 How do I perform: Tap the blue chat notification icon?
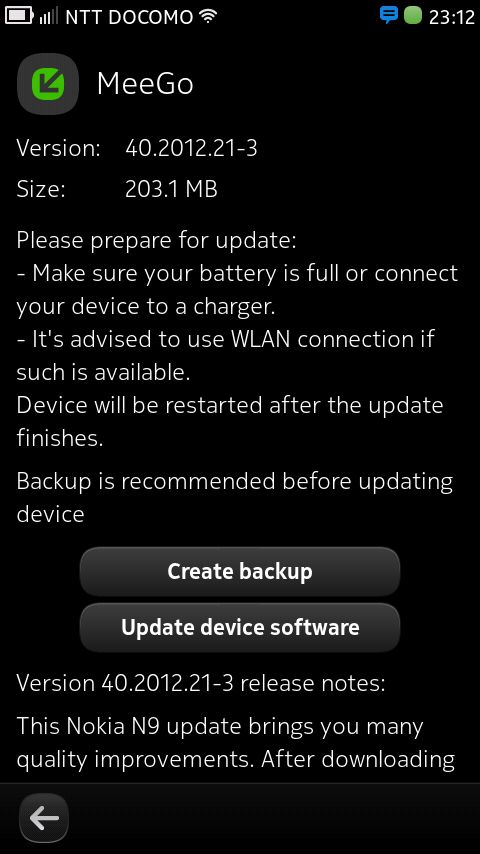388,15
